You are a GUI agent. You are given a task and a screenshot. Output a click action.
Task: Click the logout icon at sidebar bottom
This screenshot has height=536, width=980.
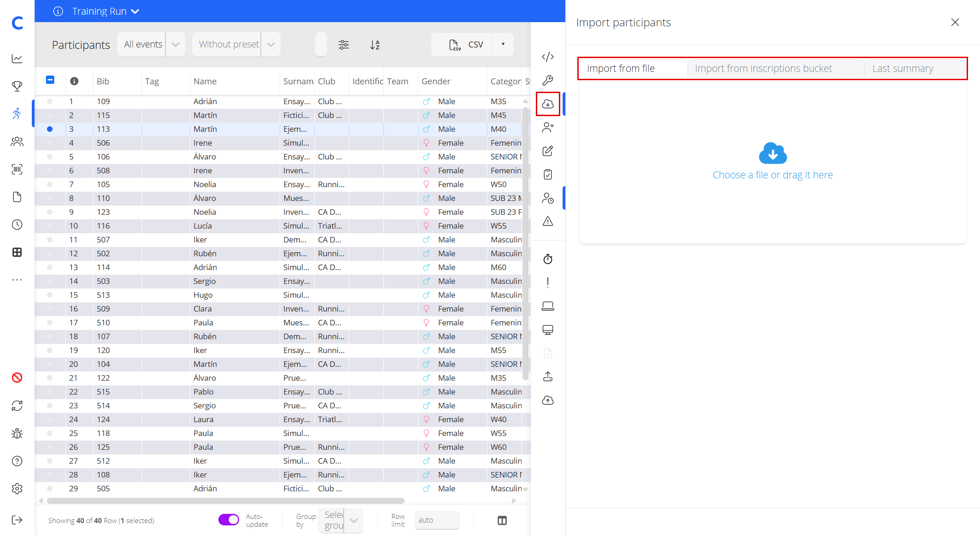pyautogui.click(x=17, y=520)
